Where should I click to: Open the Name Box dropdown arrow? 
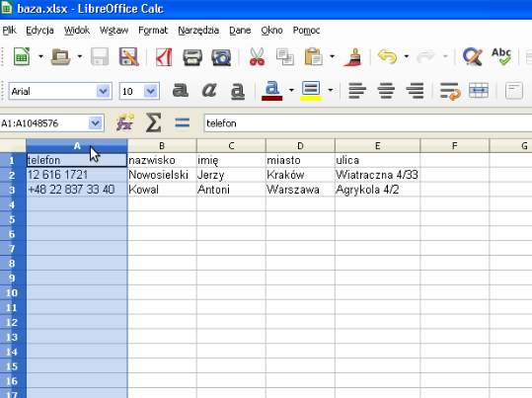point(96,122)
